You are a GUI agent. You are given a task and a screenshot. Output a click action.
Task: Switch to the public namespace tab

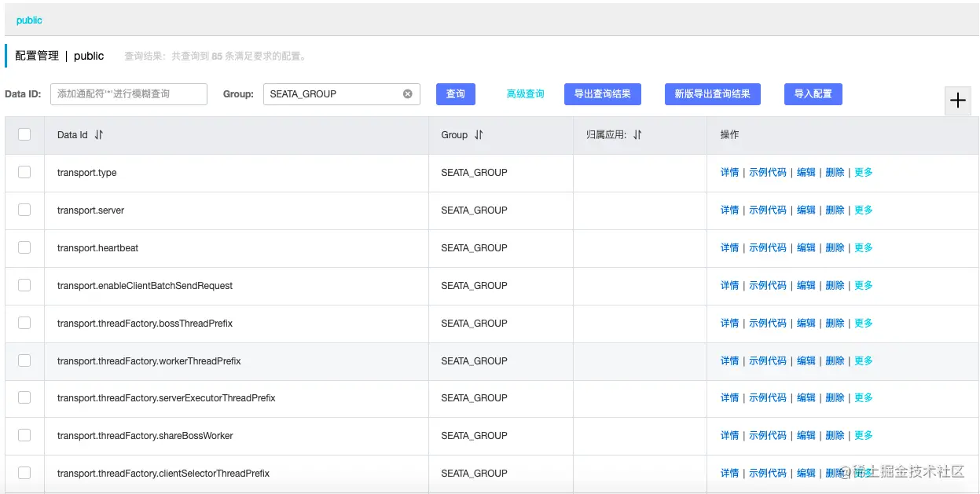[29, 20]
